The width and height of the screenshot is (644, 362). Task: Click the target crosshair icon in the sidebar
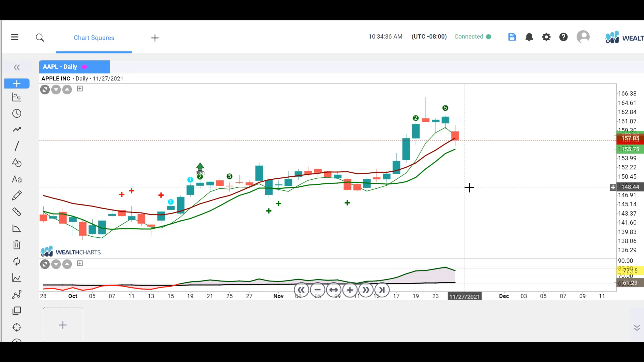click(17, 327)
